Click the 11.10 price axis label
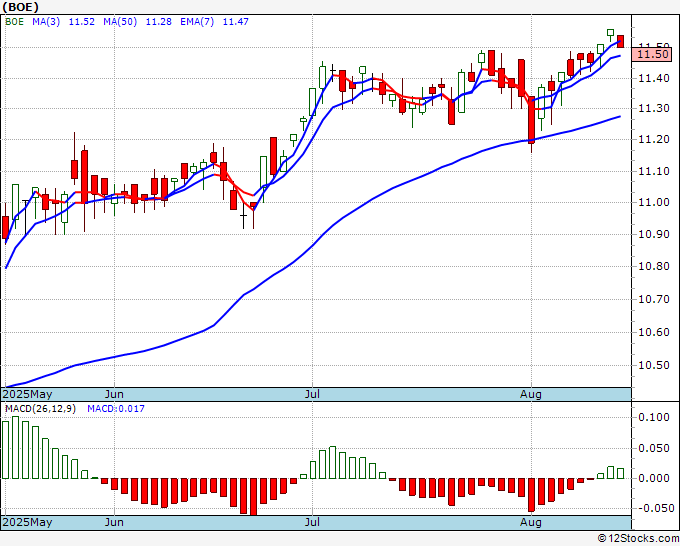680x546 pixels. pyautogui.click(x=654, y=171)
